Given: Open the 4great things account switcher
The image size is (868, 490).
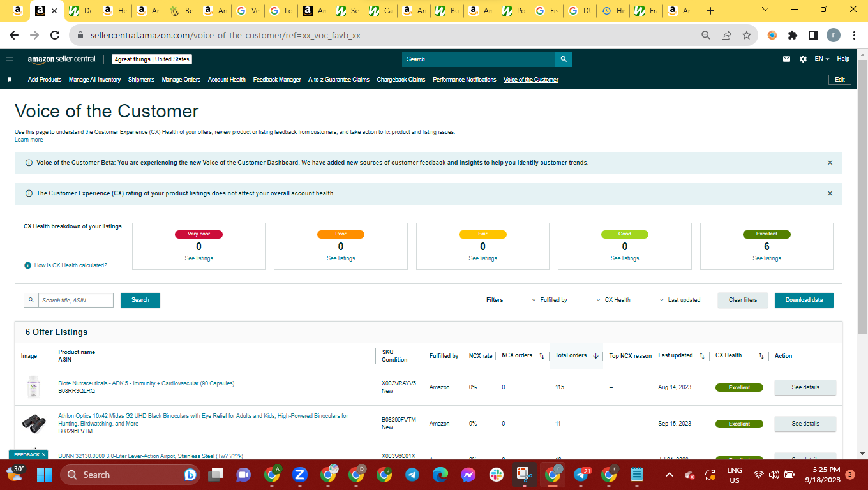Looking at the screenshot, I should (x=152, y=59).
